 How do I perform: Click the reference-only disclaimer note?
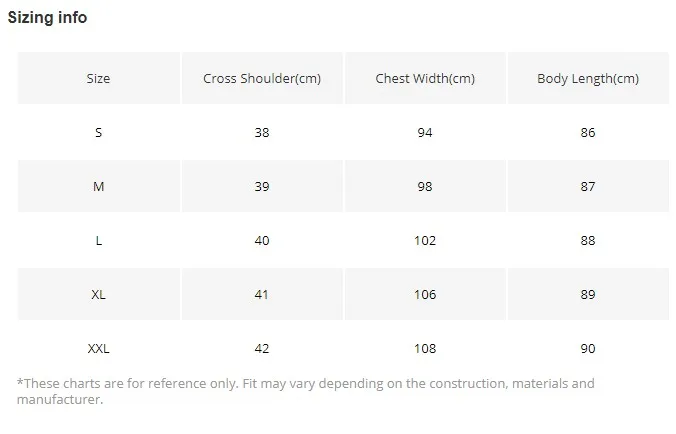click(x=305, y=391)
